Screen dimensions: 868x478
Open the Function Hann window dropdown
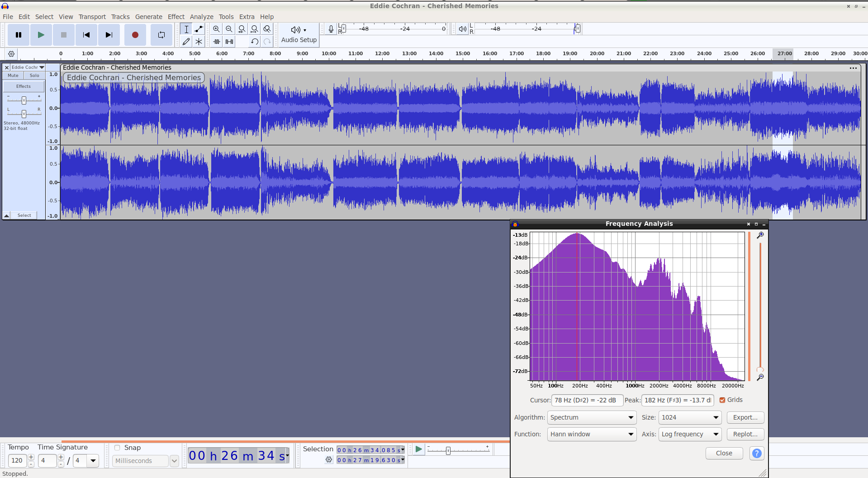[592, 434]
